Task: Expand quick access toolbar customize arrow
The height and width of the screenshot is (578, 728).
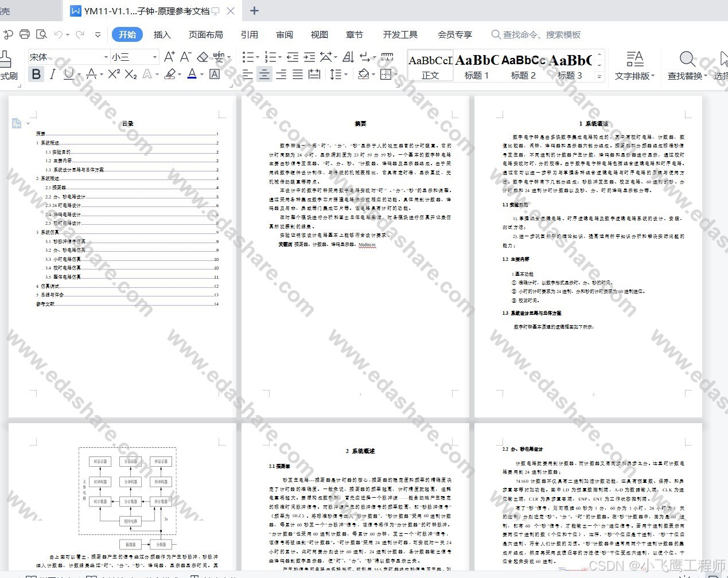Action: pos(98,34)
